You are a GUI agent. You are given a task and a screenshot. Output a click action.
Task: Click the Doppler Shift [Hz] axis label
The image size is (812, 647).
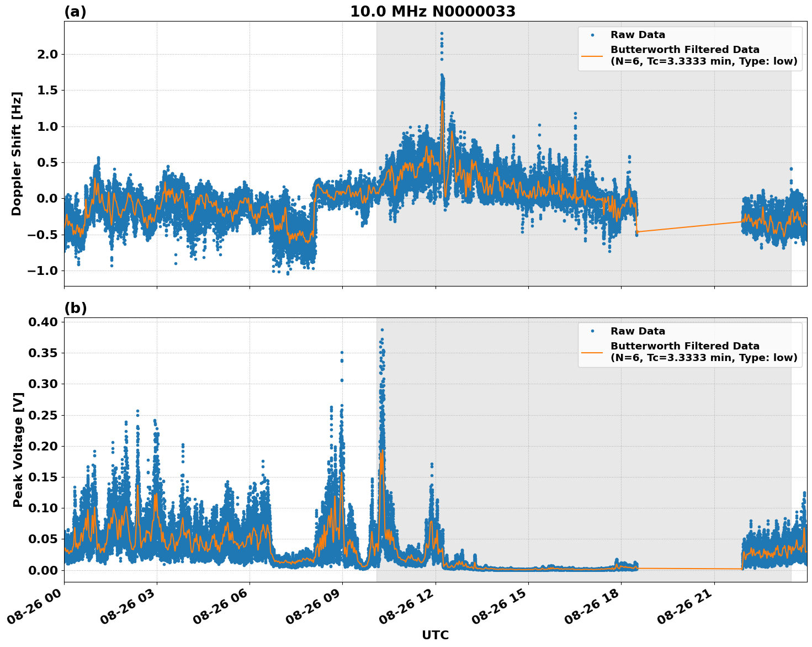click(x=17, y=152)
